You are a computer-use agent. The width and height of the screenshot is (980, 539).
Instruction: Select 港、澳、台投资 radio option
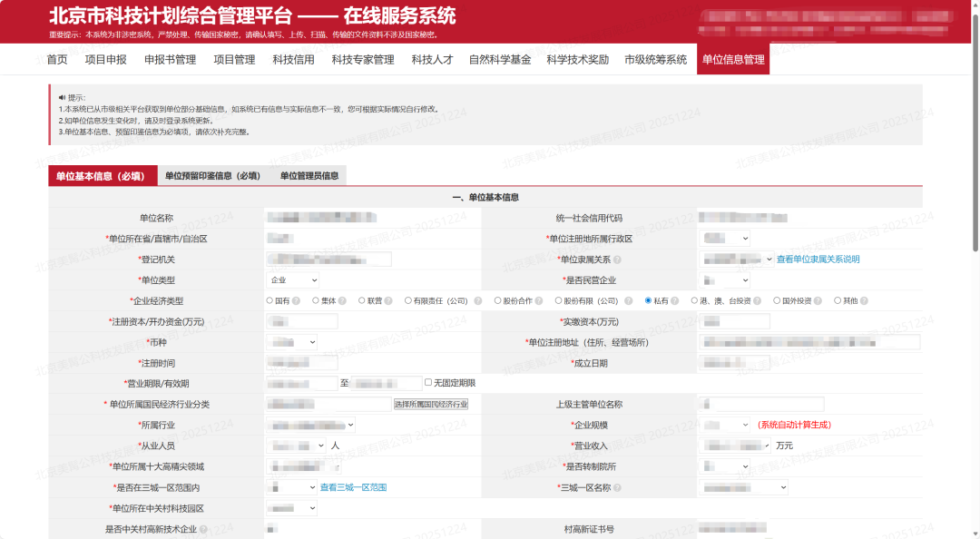pyautogui.click(x=694, y=300)
